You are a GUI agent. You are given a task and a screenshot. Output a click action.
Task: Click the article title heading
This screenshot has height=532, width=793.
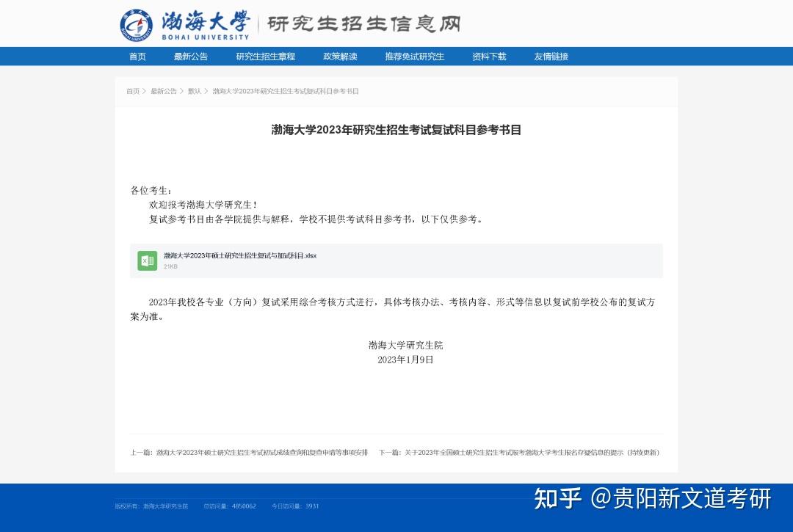click(x=396, y=131)
